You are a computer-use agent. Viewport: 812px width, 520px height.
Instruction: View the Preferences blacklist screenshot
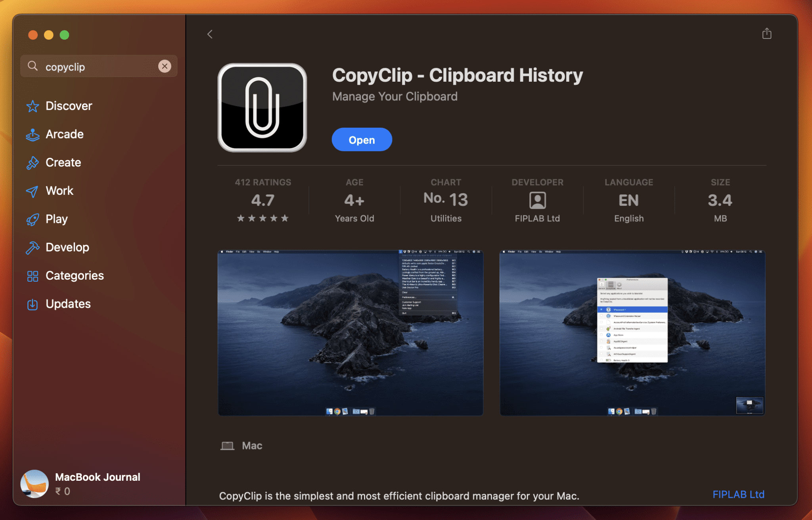tap(632, 332)
